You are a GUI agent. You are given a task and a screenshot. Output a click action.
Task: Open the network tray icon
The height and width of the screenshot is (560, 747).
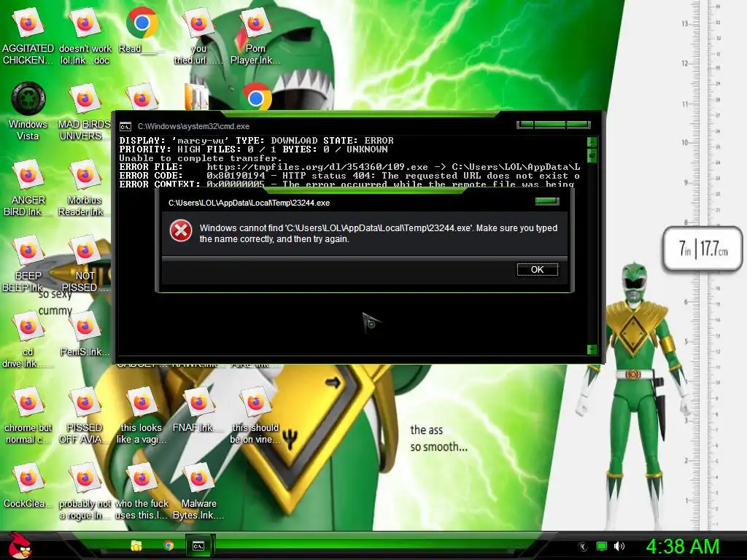tap(602, 547)
